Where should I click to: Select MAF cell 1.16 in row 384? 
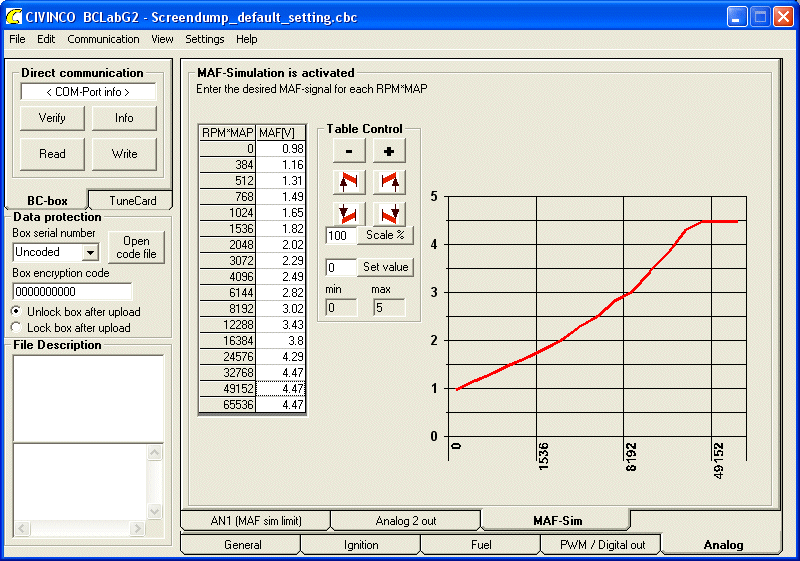point(280,165)
